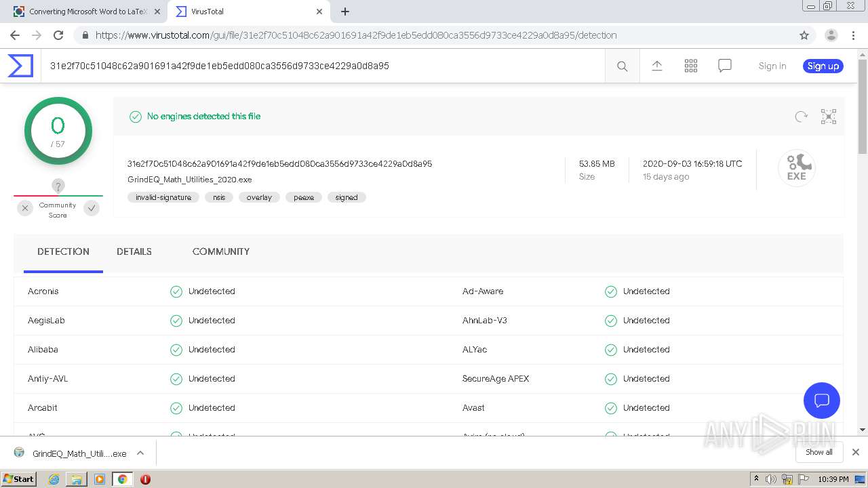Expand the download item options chevron
Image resolution: width=868 pixels, height=488 pixels.
140,453
